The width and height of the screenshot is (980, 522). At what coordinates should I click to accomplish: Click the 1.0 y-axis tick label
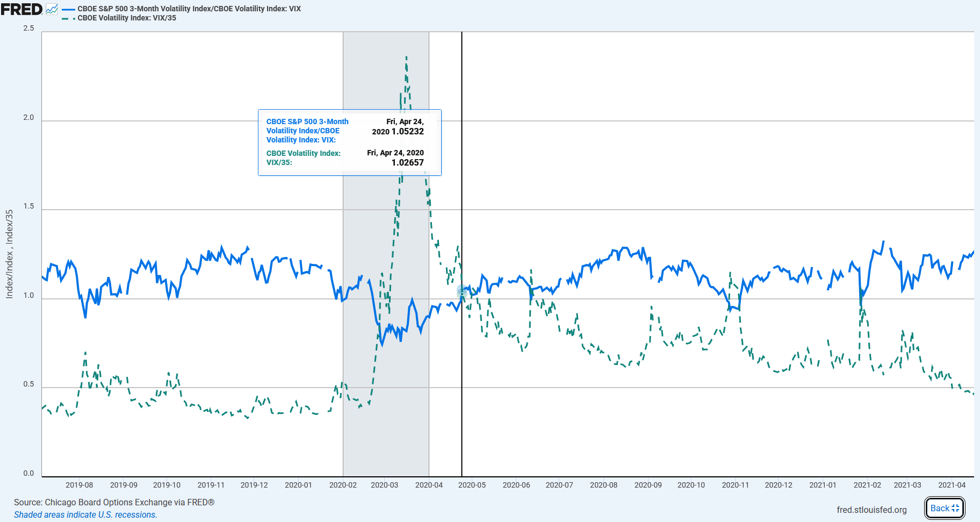coord(28,296)
